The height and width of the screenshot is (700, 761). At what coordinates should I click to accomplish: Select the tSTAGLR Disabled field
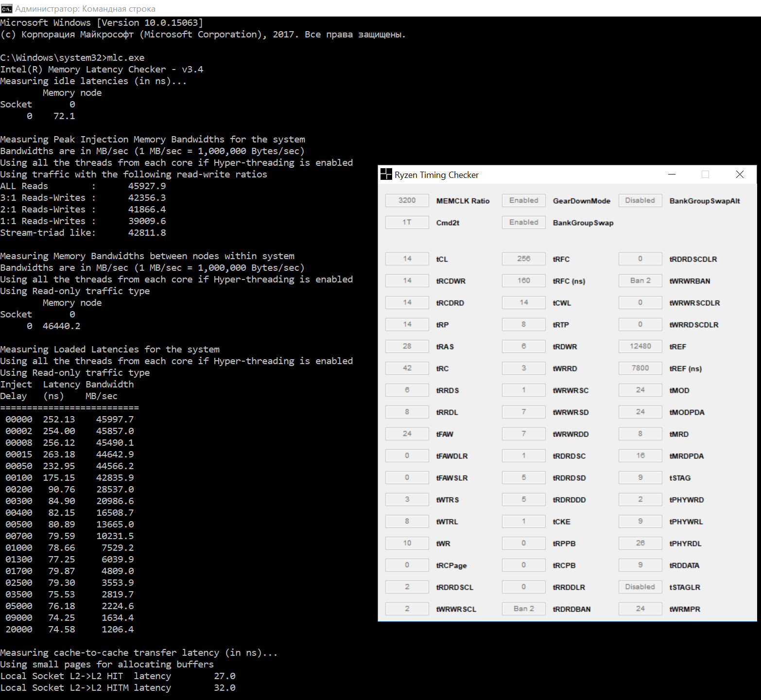click(640, 587)
